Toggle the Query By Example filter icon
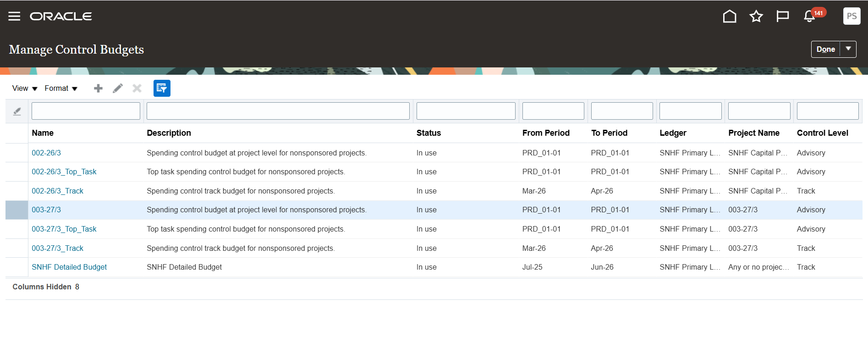868x343 pixels. pyautogui.click(x=162, y=89)
